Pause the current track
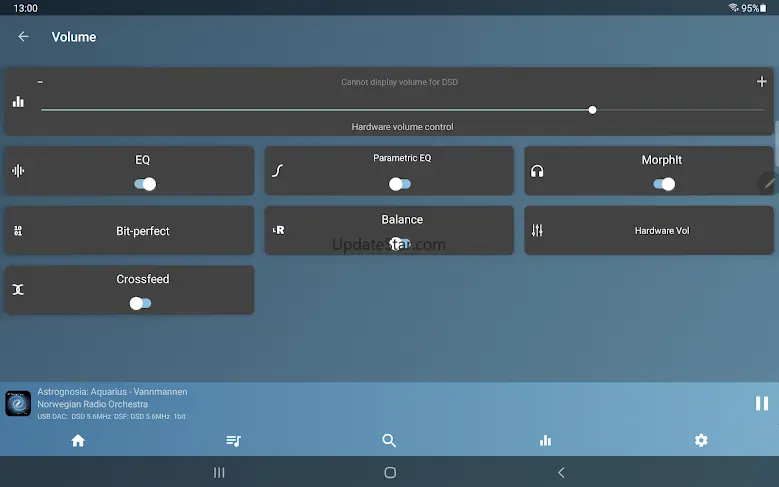This screenshot has width=779, height=487. (x=761, y=403)
